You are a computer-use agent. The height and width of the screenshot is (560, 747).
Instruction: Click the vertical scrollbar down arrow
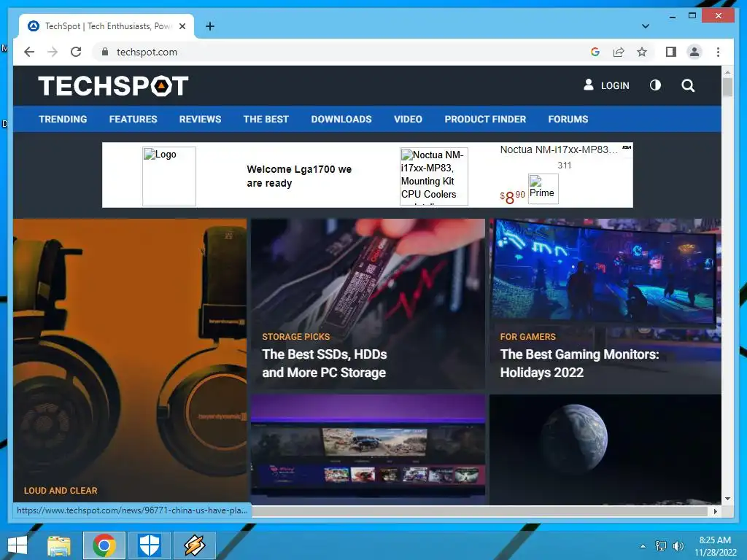[727, 499]
